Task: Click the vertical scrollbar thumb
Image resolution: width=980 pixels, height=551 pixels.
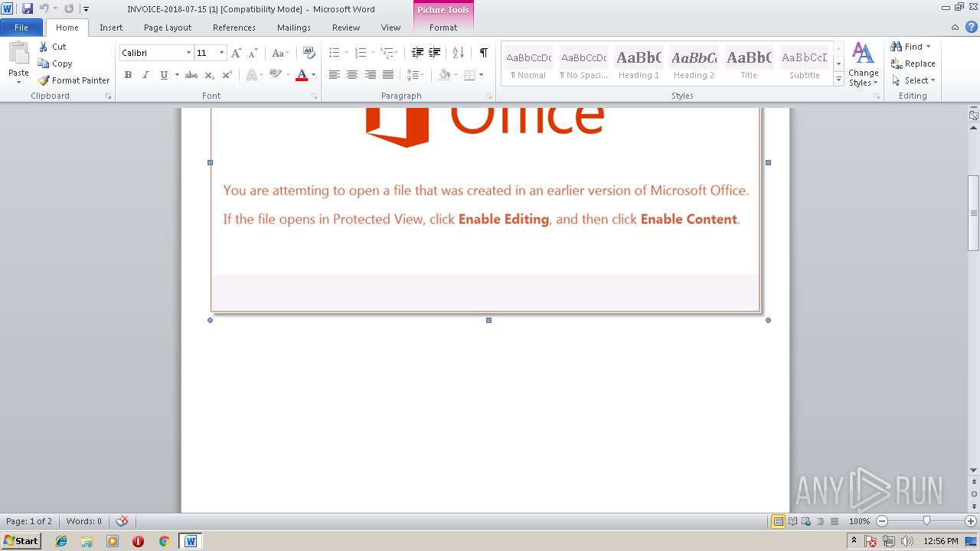Action: click(973, 213)
